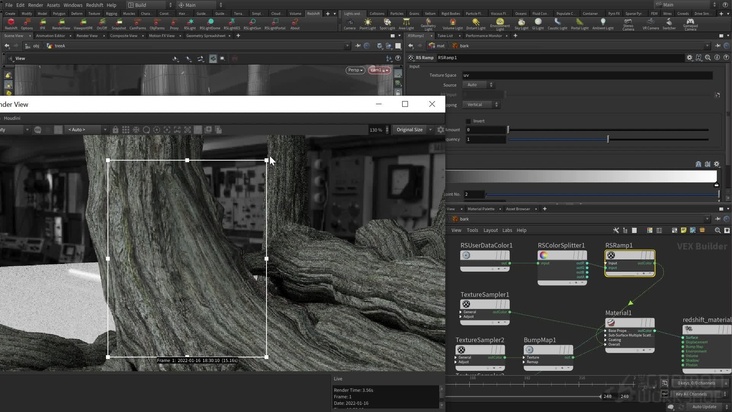The image size is (732, 412).
Task: Toggle the Scene View pane pin
Action: (359, 46)
